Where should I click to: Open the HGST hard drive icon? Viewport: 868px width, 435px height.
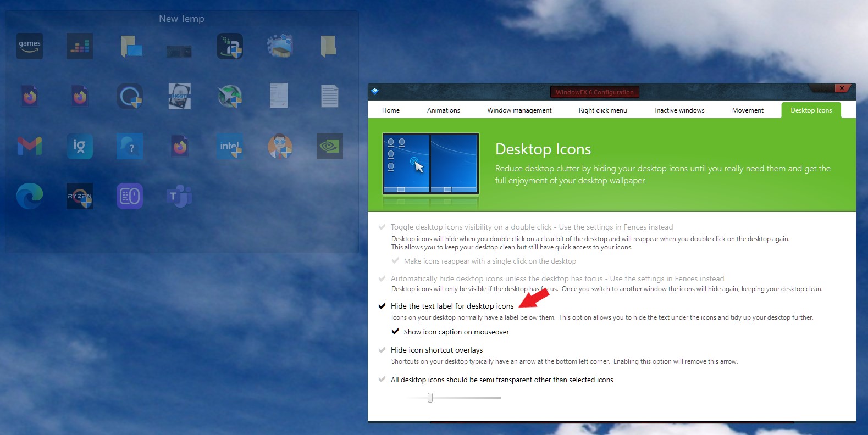click(180, 96)
